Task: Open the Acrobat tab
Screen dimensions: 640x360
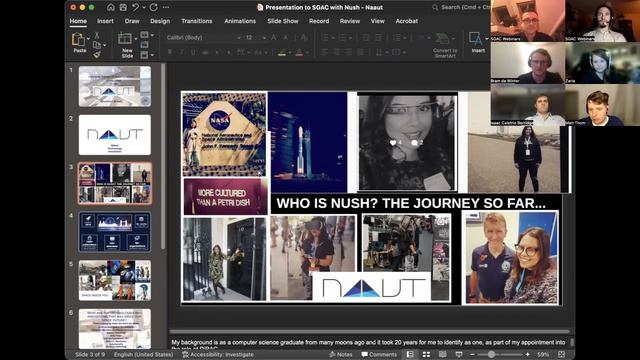Action: 407,21
